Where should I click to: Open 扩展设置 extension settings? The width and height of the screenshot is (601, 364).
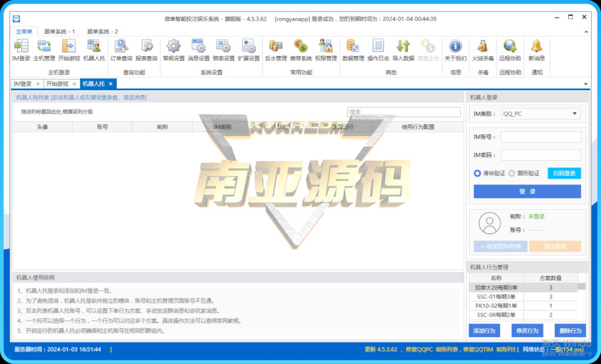coord(249,50)
